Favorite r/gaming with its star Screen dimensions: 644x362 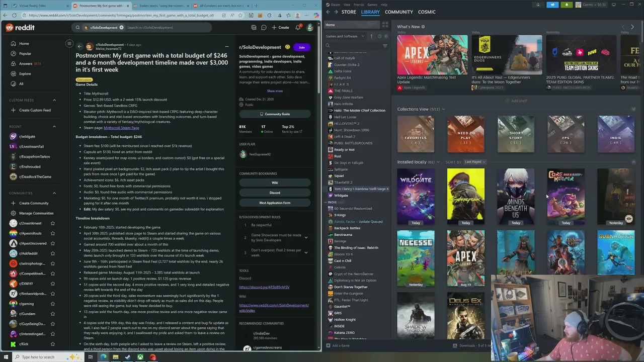[52, 304]
